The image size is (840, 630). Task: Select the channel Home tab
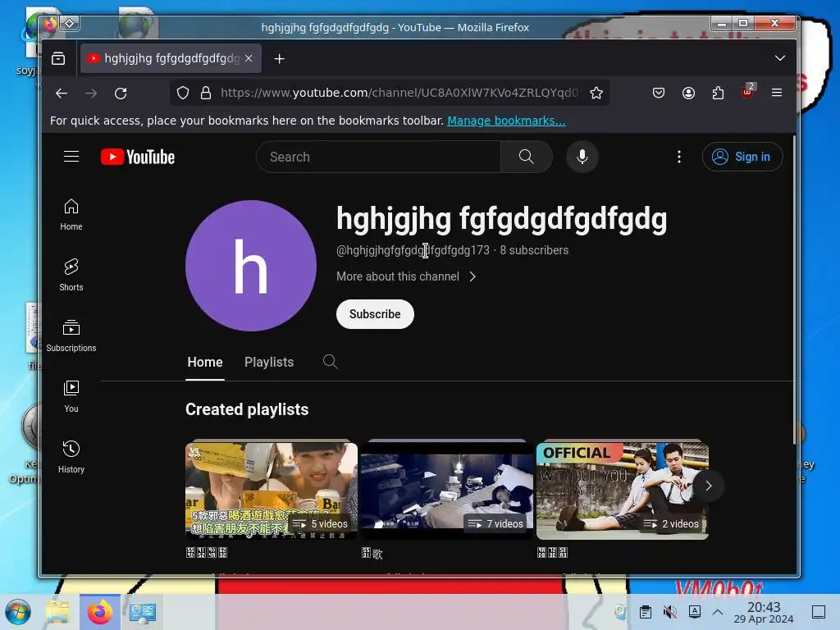[x=204, y=362]
